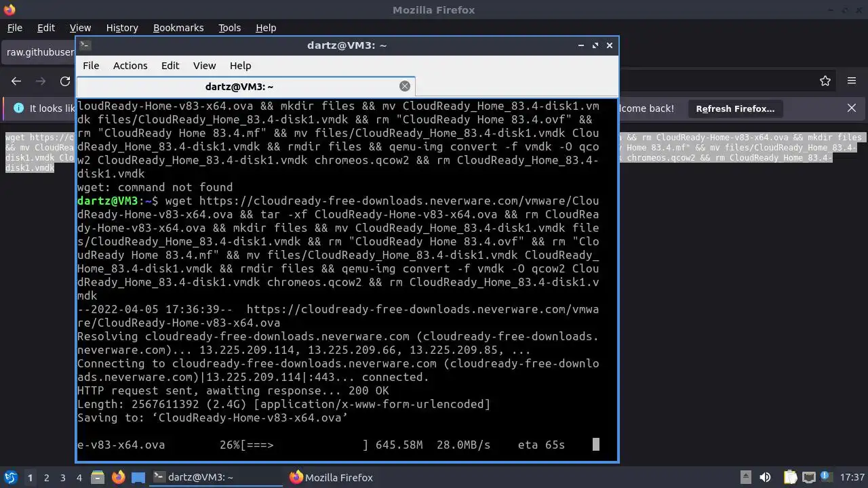Click the 'Length: 2567611392 (2.4G)' line
Image resolution: width=868 pixels, height=488 pixels.
[x=283, y=404]
